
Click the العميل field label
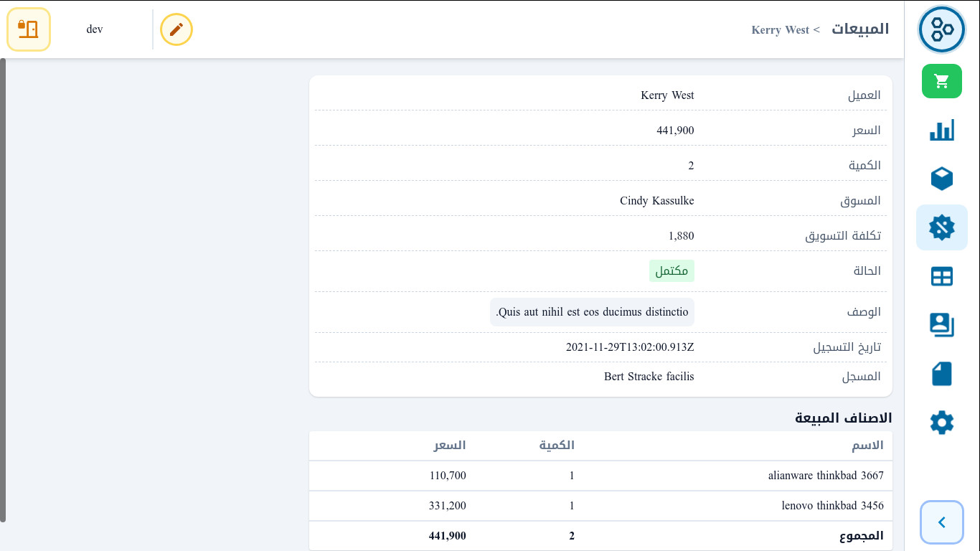(x=864, y=95)
